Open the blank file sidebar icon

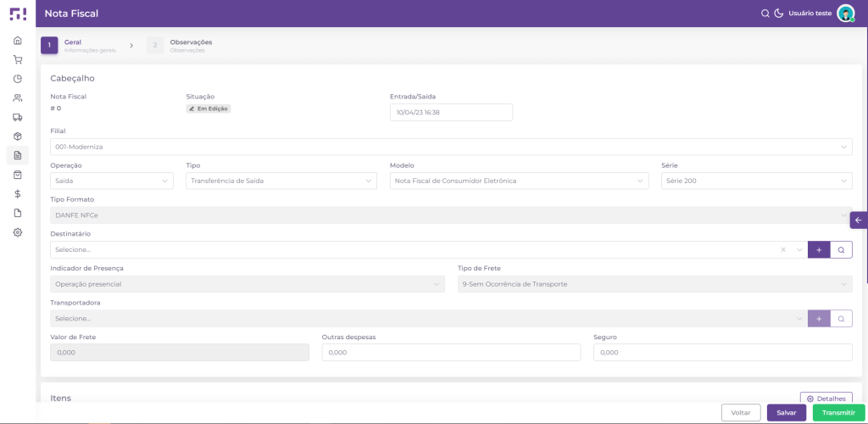[x=18, y=213]
